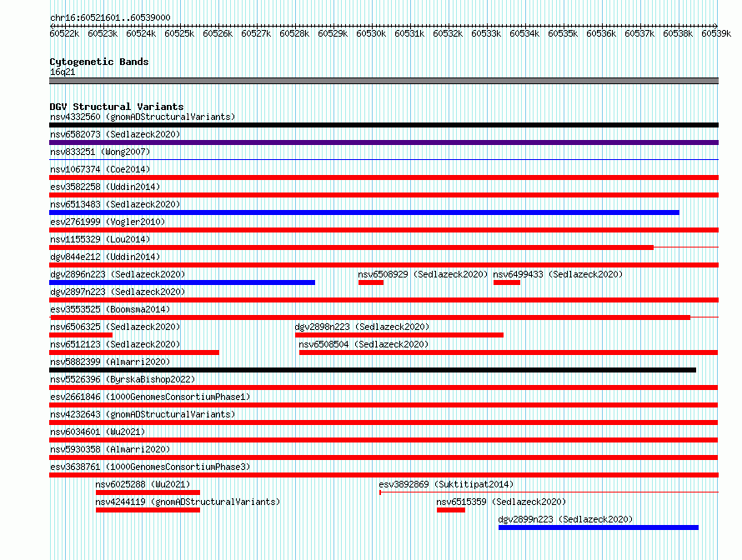Open nsv6508929 (Sedlazeck2020) label
This screenshot has height=560, width=742.
[x=423, y=274]
